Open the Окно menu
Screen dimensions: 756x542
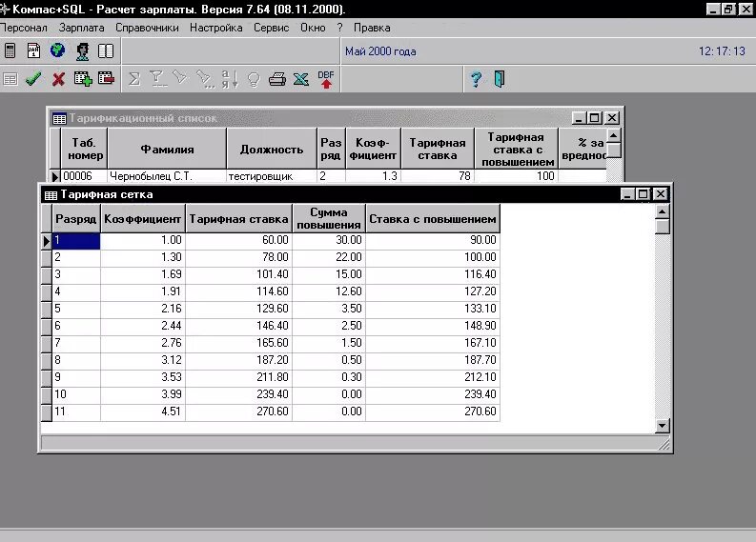tap(313, 28)
